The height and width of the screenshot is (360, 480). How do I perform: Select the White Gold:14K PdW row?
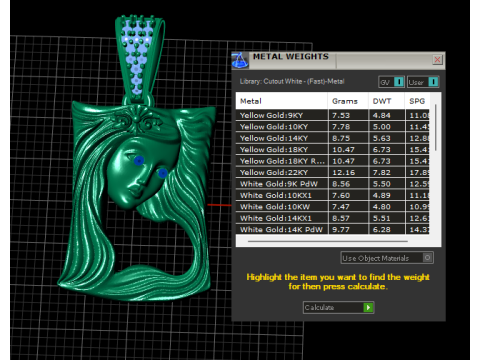pos(333,229)
